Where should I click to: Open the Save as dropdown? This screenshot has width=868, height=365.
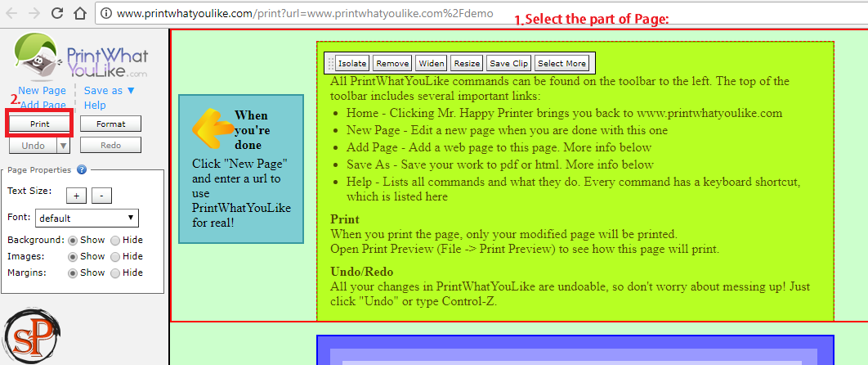click(x=109, y=90)
